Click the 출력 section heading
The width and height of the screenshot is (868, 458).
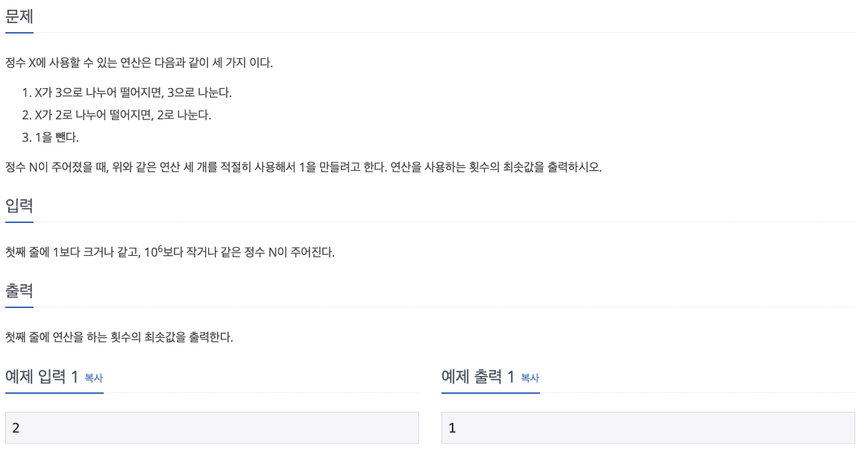pos(19,290)
